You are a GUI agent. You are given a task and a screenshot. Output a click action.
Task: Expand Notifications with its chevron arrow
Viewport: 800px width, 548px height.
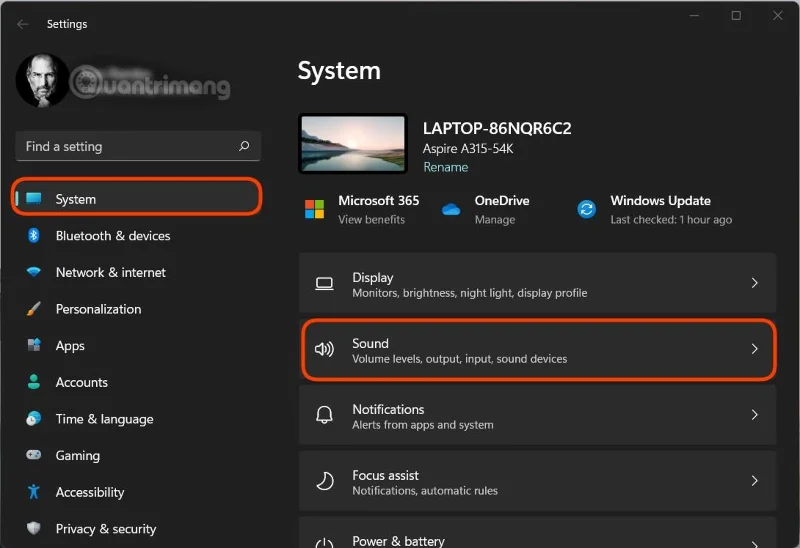pyautogui.click(x=755, y=414)
